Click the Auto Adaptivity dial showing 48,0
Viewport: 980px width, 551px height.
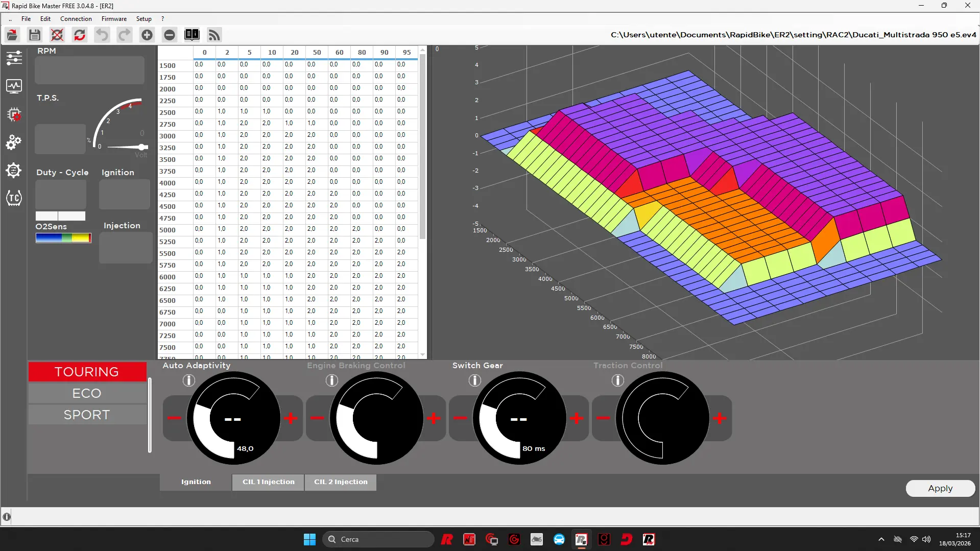[233, 418]
